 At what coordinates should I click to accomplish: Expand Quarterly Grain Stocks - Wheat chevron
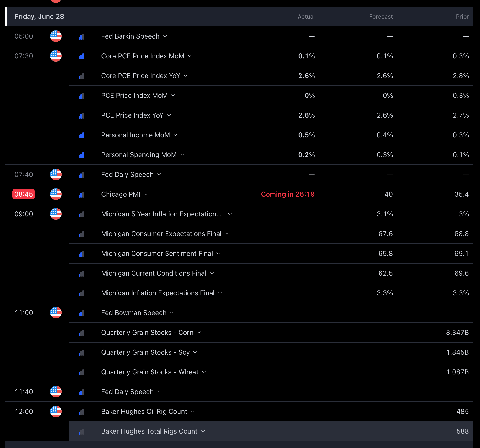tap(204, 372)
